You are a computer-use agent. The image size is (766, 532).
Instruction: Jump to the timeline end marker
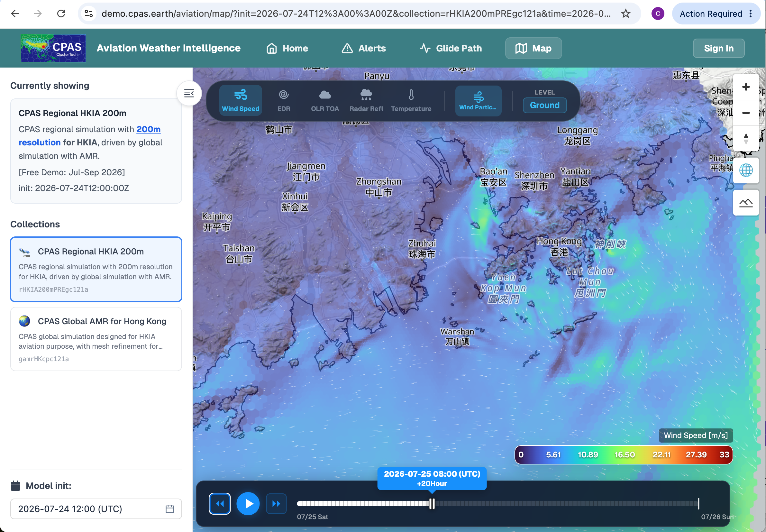coord(698,503)
